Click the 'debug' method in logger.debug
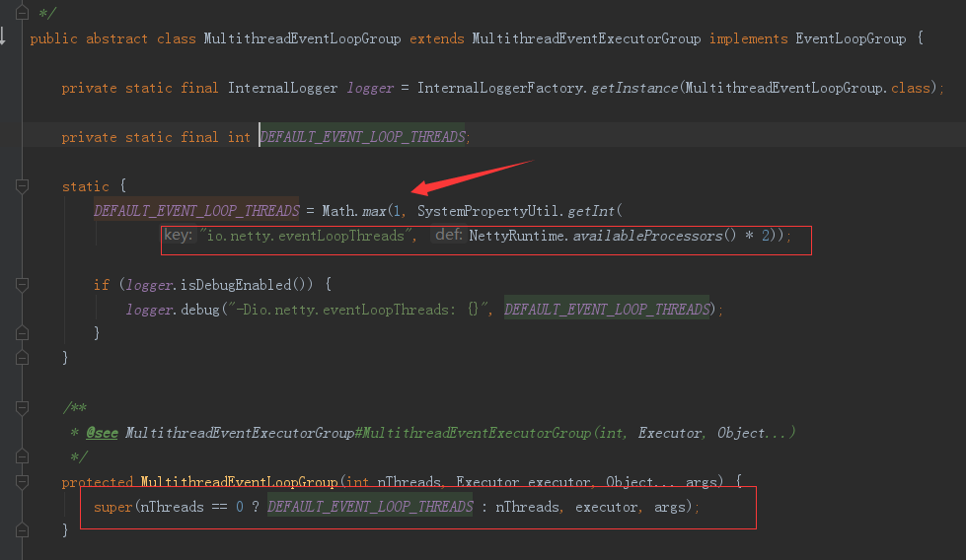 point(200,310)
